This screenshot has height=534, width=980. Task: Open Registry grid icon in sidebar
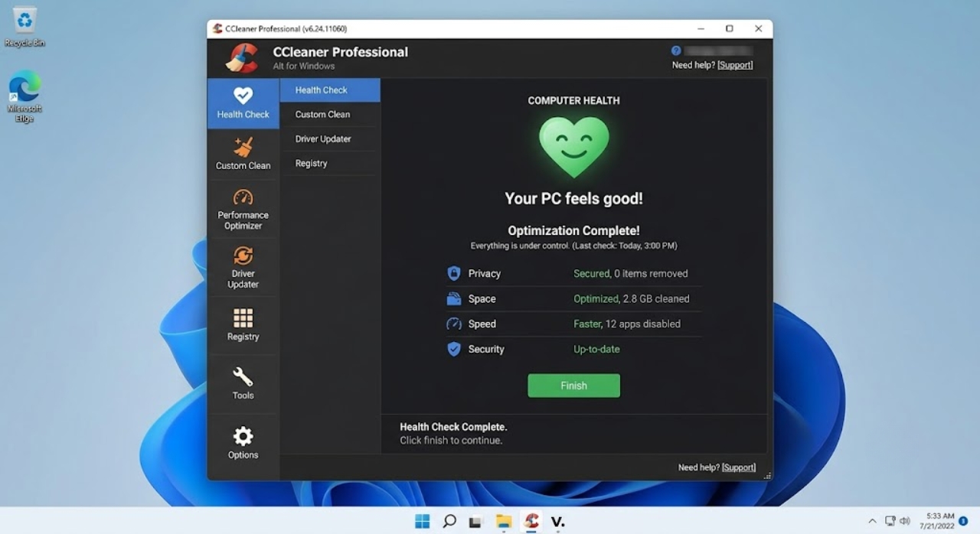(243, 317)
